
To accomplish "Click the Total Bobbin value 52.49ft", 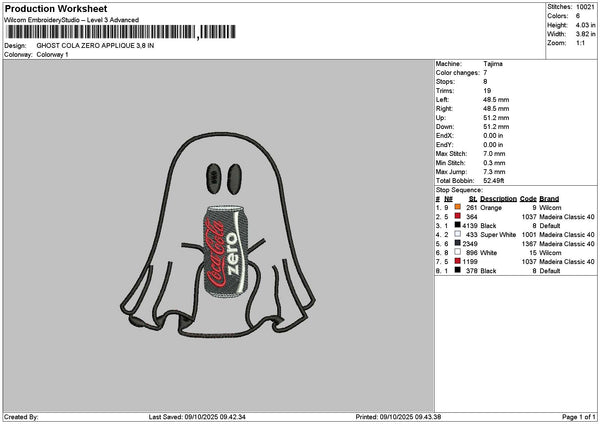I will point(494,181).
